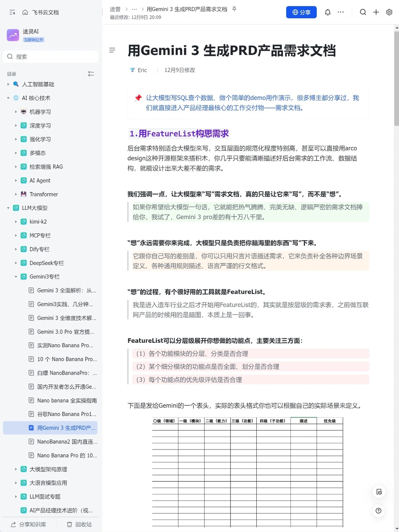The height and width of the screenshot is (532, 399).
Task: Open document 国内开发者怎么开通Ge
Action: (50, 386)
